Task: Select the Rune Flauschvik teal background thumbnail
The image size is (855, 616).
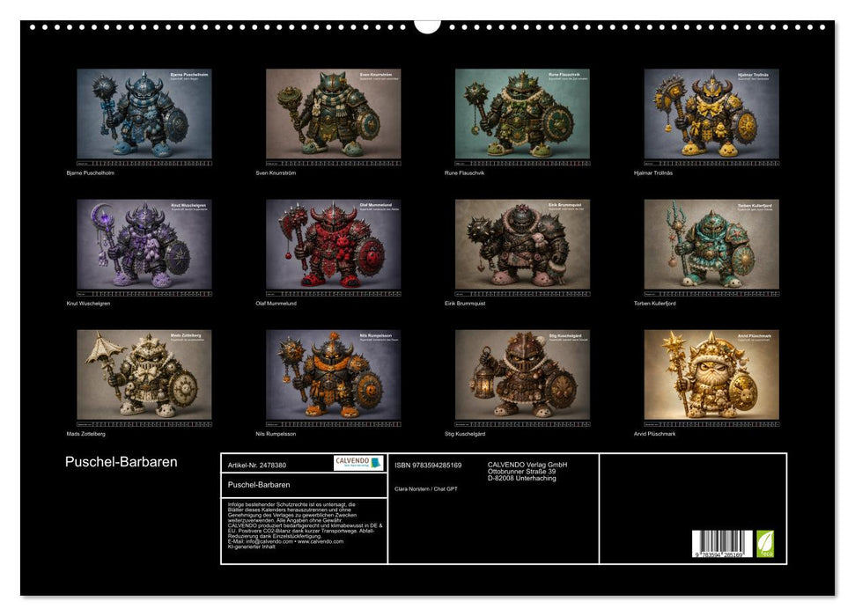Action: [x=522, y=117]
